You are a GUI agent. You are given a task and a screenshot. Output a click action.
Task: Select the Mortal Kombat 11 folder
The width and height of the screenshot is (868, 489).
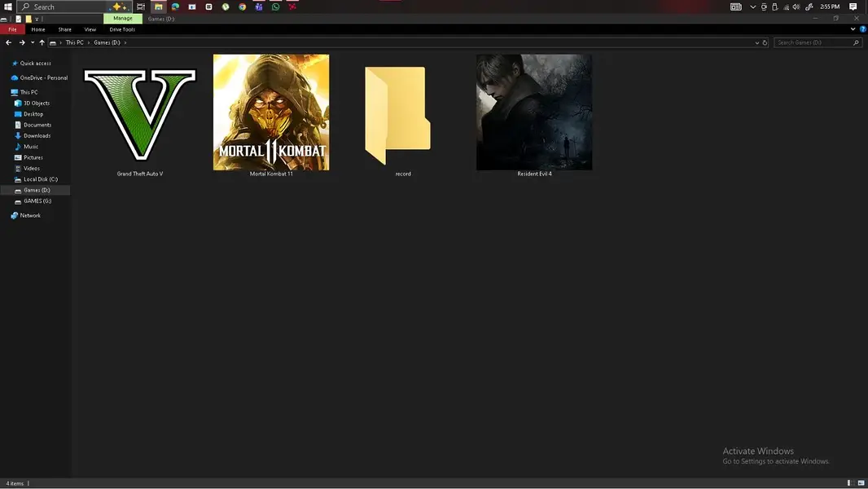pyautogui.click(x=271, y=116)
